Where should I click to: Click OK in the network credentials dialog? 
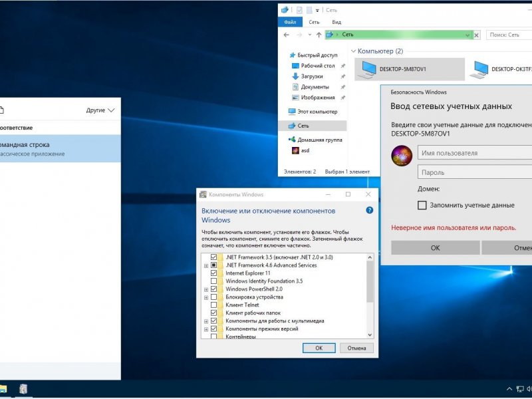click(x=436, y=247)
